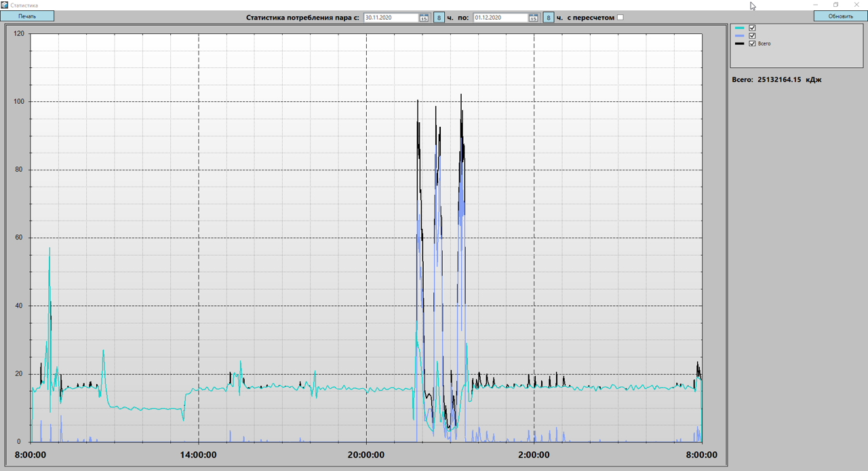Click the black "Всего" legend swatch
Image resolution: width=868 pixels, height=471 pixels.
(740, 43)
